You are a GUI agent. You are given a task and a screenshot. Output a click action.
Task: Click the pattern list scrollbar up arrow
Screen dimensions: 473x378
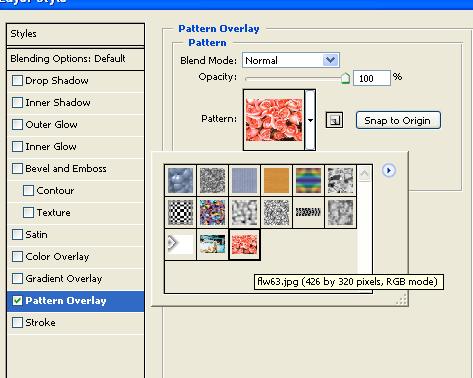[364, 173]
